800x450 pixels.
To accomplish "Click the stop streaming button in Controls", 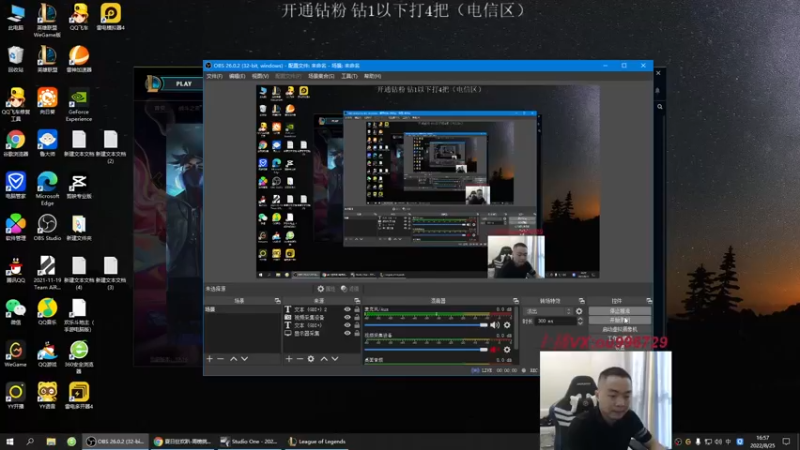I will (x=620, y=311).
